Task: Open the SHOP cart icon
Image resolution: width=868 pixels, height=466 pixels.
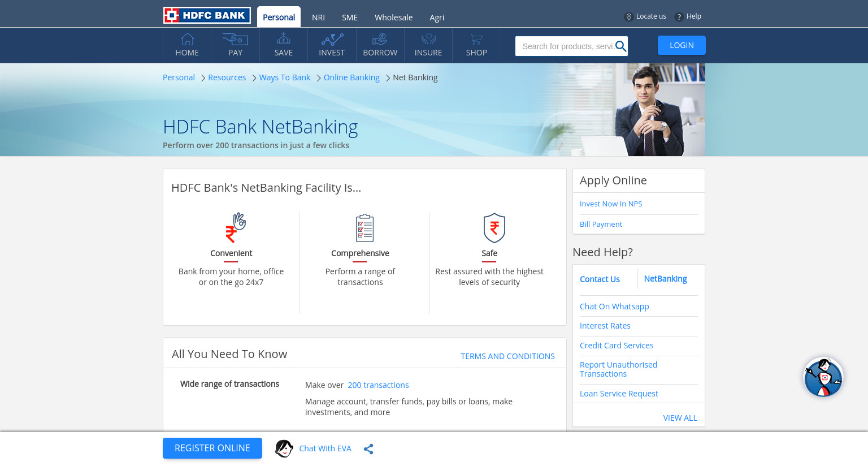Action: 476,39
